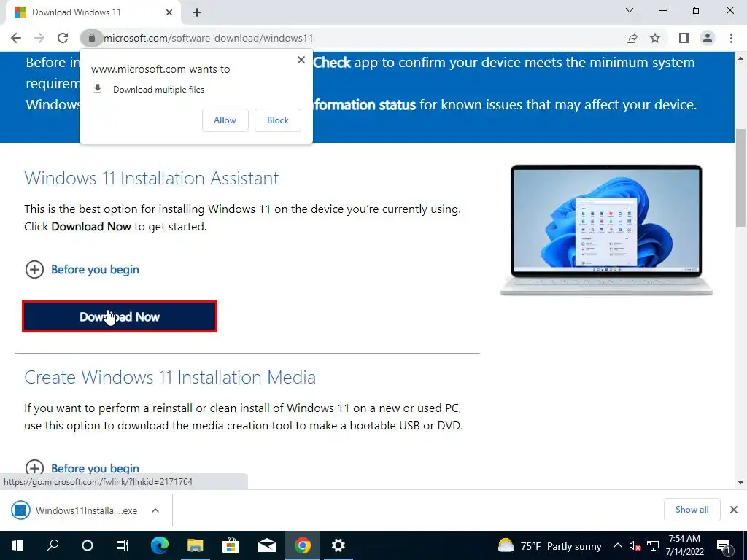Open Chrome's three-dot menu
This screenshot has height=560, width=747.
(x=731, y=38)
